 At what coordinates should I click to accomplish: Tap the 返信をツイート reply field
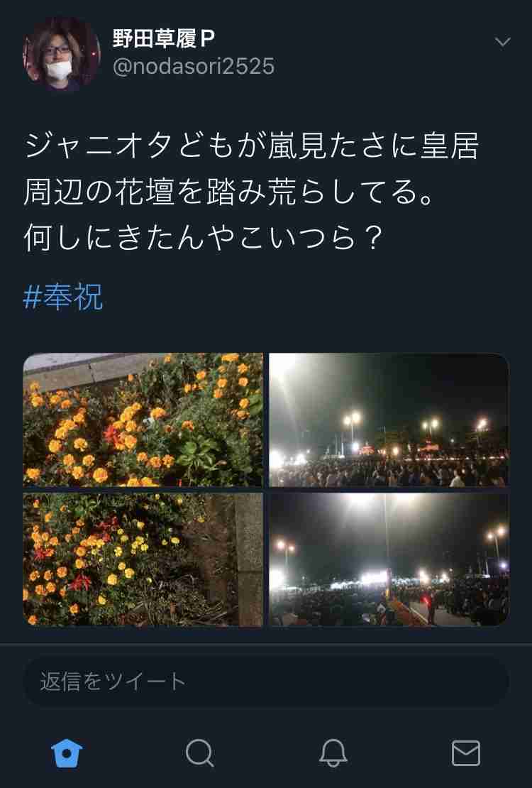tap(266, 682)
